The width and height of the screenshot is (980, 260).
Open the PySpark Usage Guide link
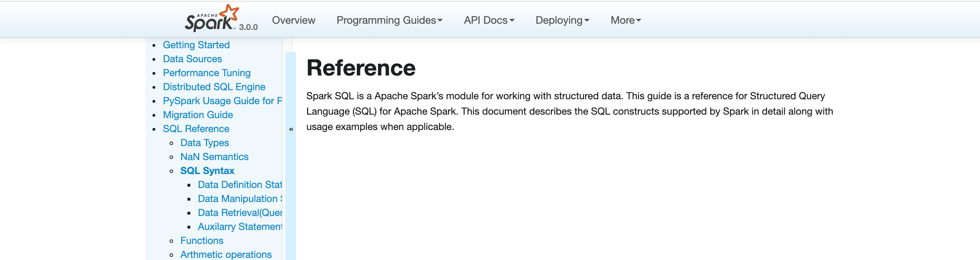[222, 101]
